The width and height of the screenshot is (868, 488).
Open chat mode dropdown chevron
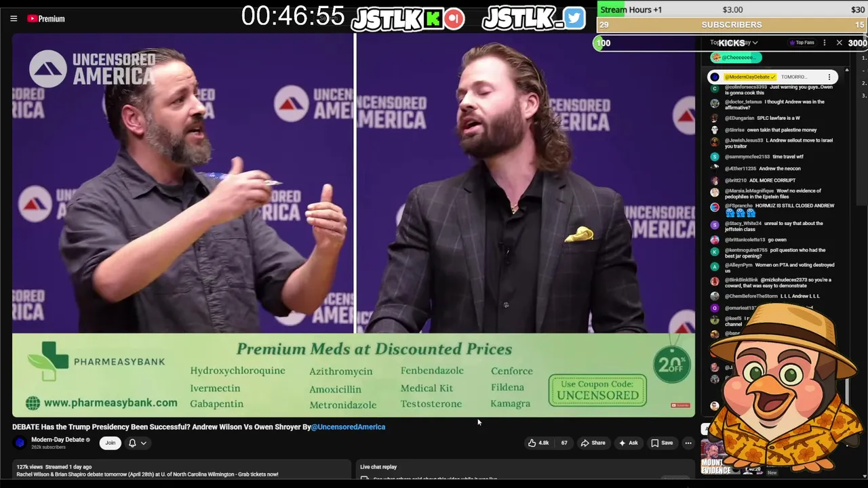755,43
